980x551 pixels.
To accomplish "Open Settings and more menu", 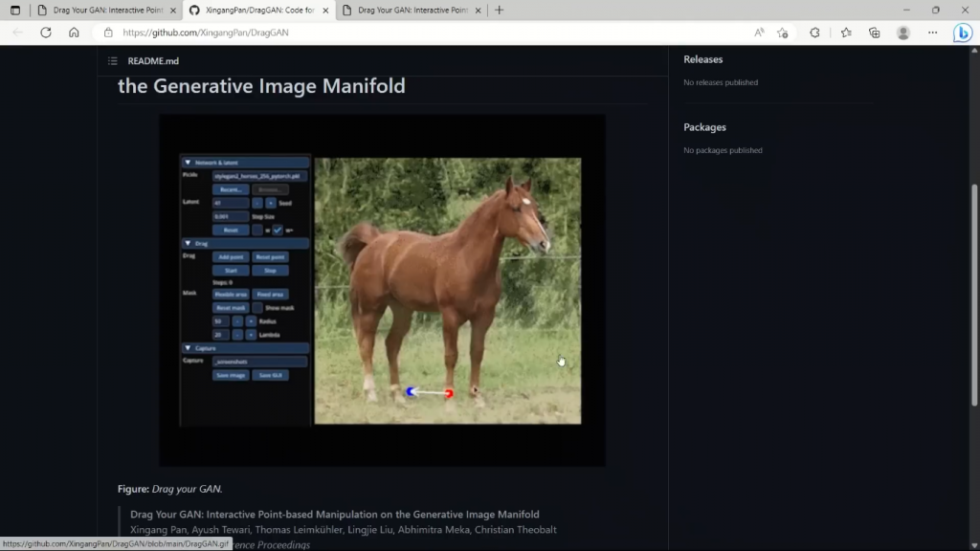I will (x=932, y=33).
